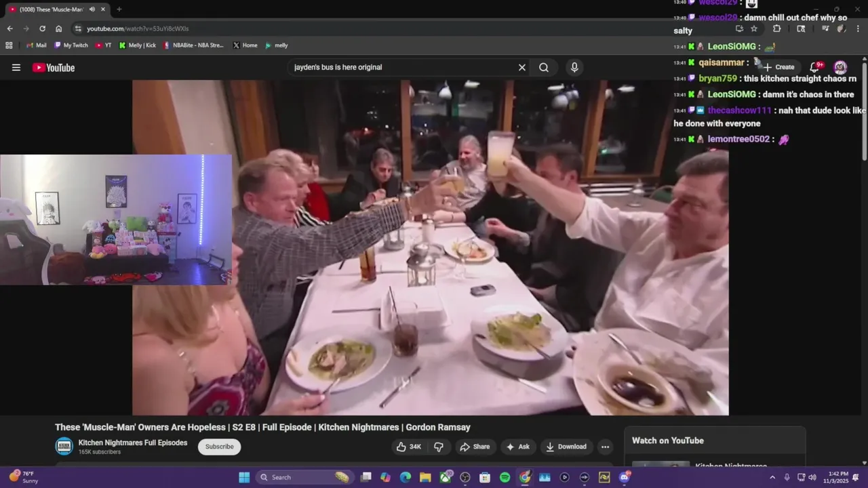Screen dimensions: 868x488
Task: Click the video title text
Action: point(262,427)
